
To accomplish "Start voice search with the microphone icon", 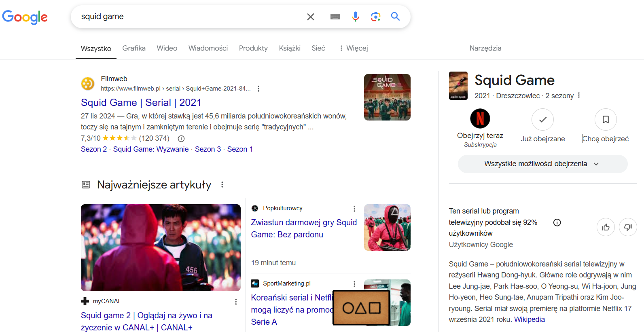I will point(356,17).
